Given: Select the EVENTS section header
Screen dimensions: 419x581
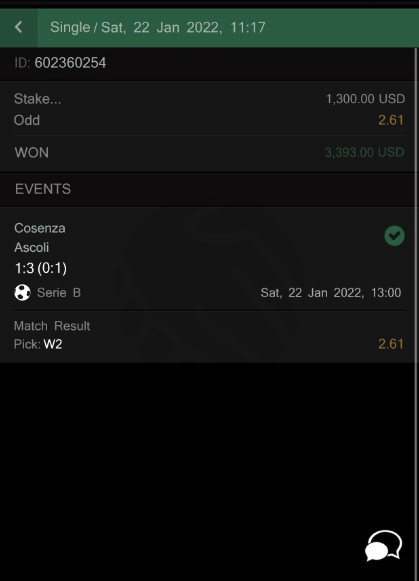Looking at the screenshot, I should 43,189.
